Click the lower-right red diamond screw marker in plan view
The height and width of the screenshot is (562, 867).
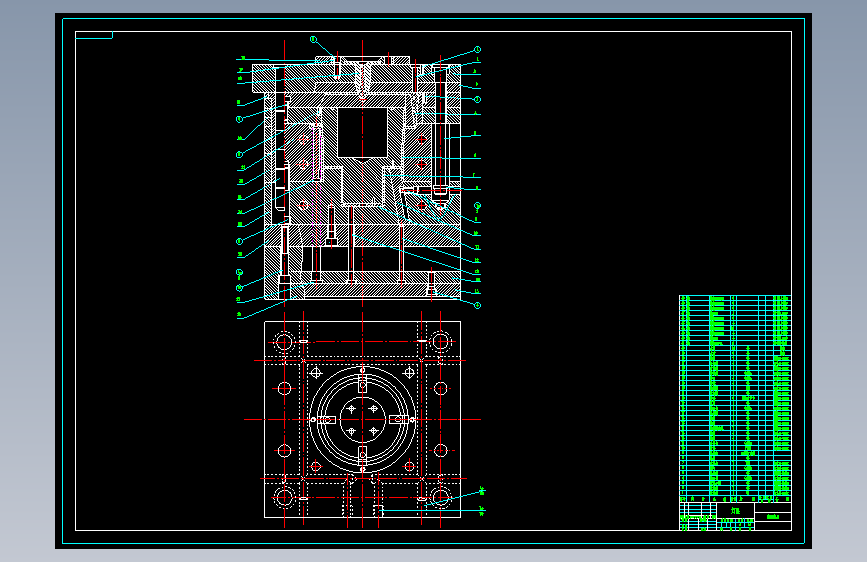[x=409, y=466]
